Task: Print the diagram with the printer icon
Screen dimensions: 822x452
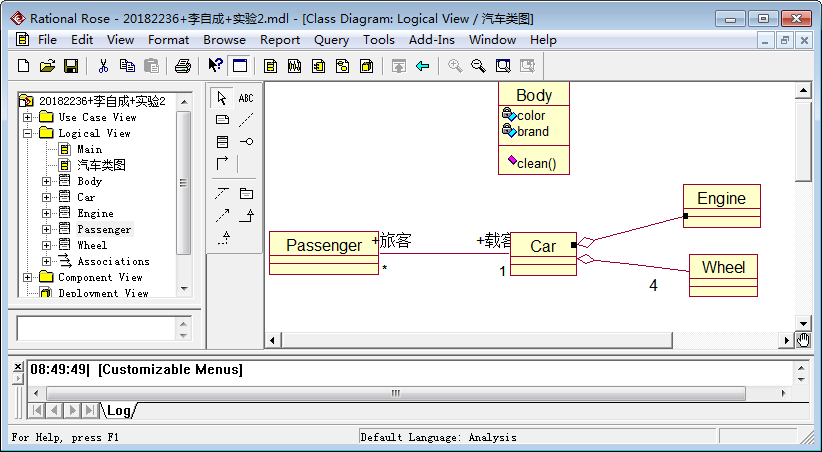Action: 183,66
